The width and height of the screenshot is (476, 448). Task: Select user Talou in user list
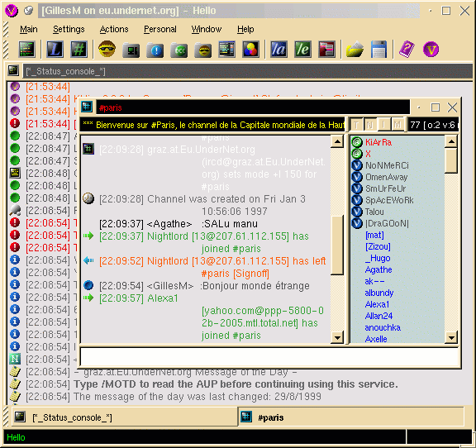pos(374,212)
